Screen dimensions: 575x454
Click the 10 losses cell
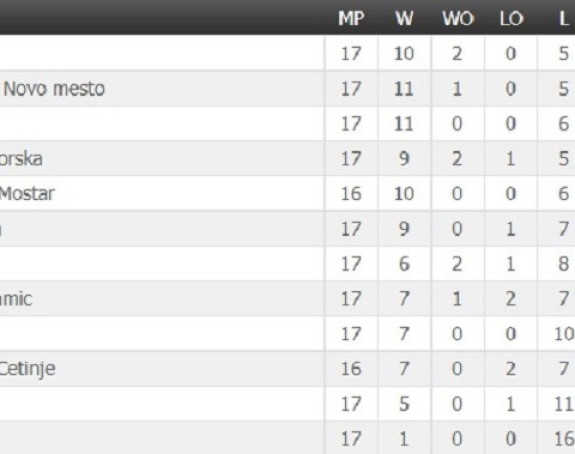point(564,334)
